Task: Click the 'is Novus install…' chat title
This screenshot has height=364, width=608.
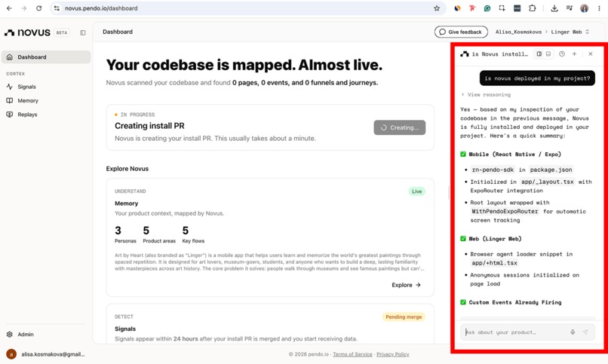Action: (499, 54)
